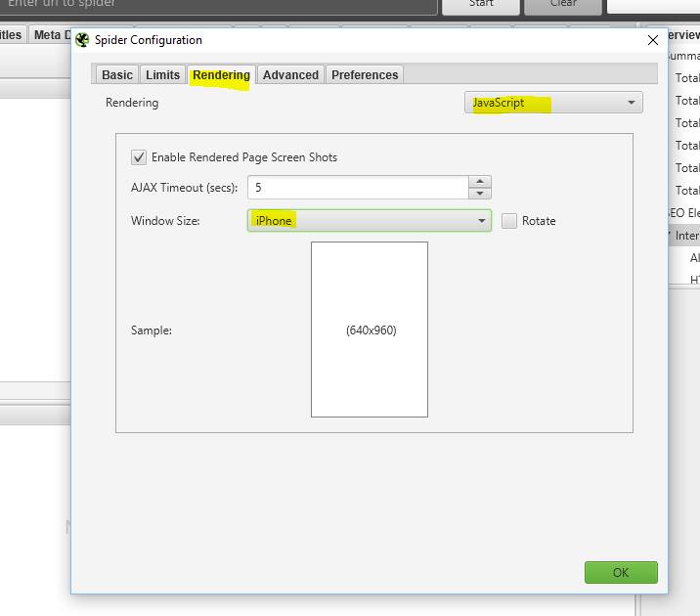The height and width of the screenshot is (616, 700).
Task: Click the Clear button
Action: (563, 4)
